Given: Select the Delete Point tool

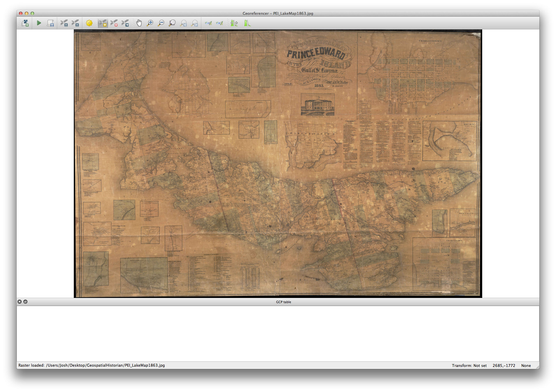Looking at the screenshot, I should (114, 23).
